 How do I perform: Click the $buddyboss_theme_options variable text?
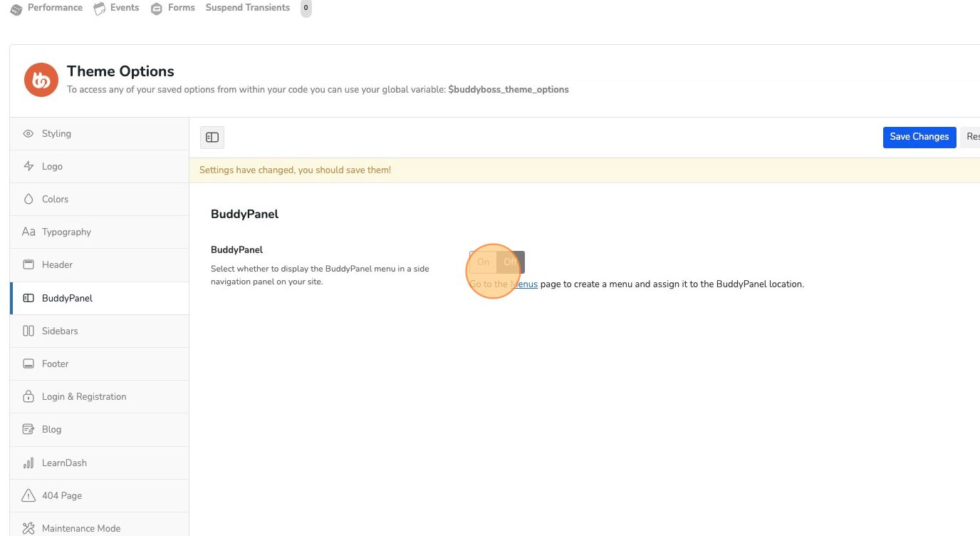point(509,90)
